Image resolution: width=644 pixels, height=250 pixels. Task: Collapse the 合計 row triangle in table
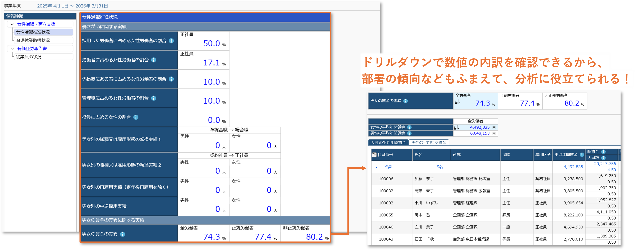click(376, 167)
